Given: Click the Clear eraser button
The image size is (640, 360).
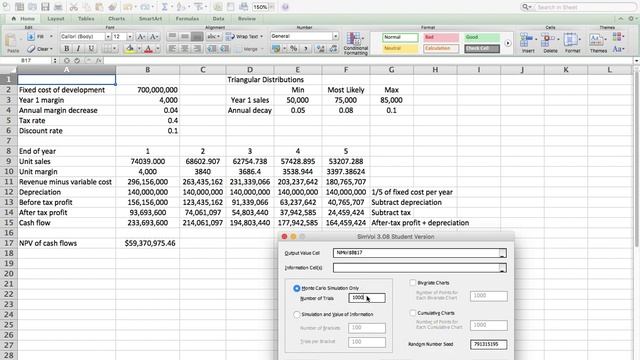Looking at the screenshot, I should tap(40, 49).
